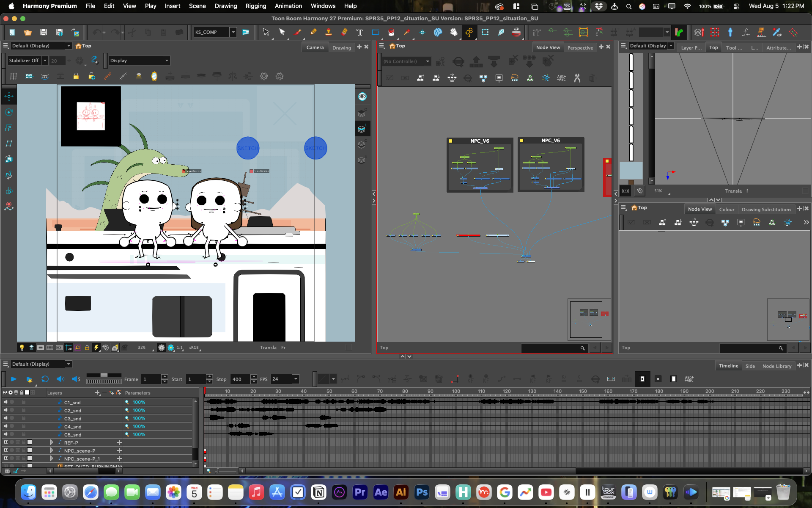Toggle visibility of NPC_scene-P layer
The height and width of the screenshot is (508, 812).
6,450
